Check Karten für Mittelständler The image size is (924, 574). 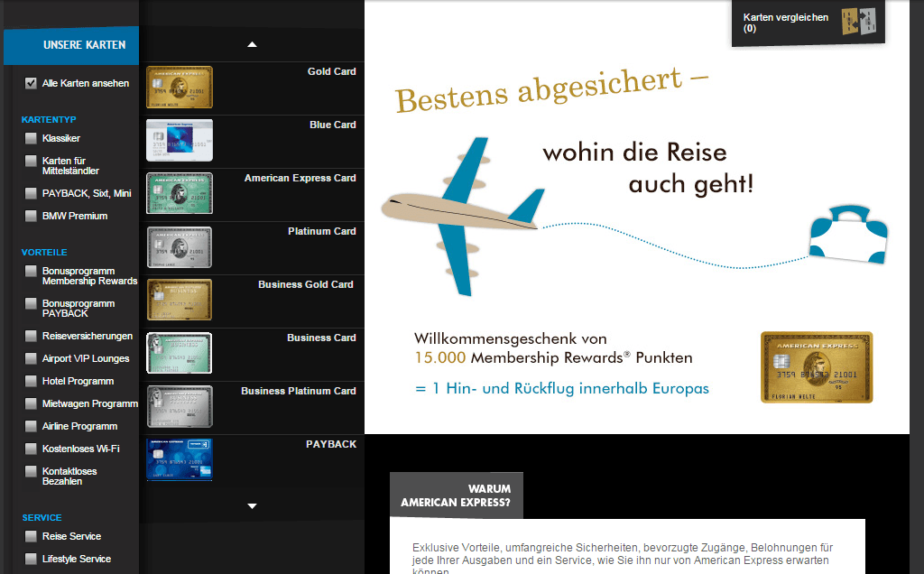pyautogui.click(x=31, y=161)
